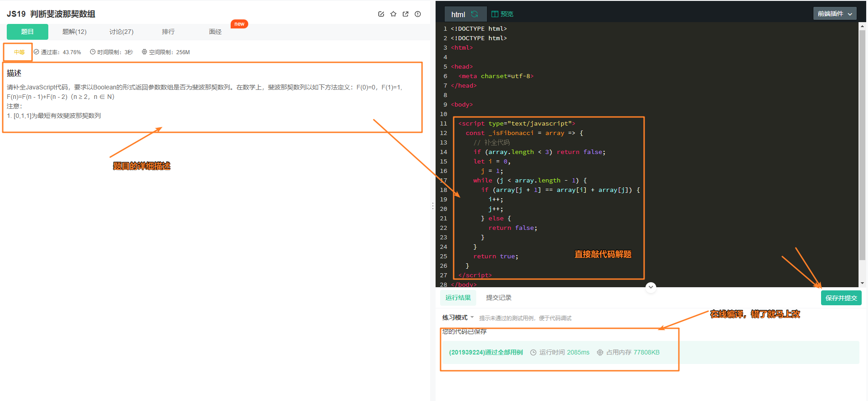Click the editor scrollbar down arrow
This screenshot has height=401, width=868.
pos(862,283)
